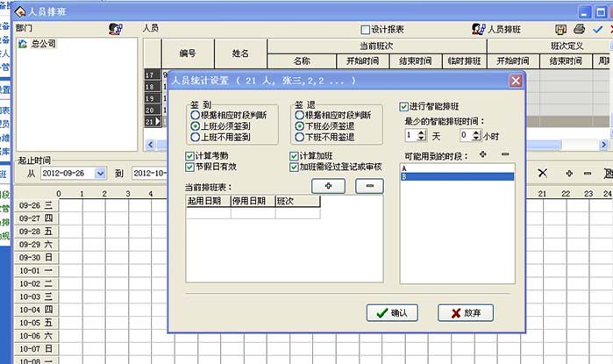Select time period B in the list
The width and height of the screenshot is (613, 364).
click(457, 176)
